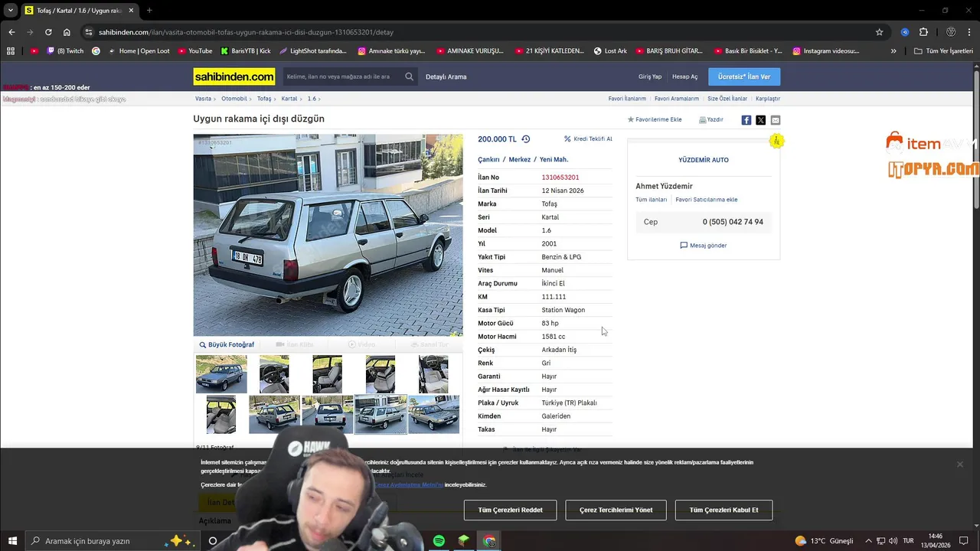Image resolution: width=980 pixels, height=551 pixels.
Task: Click Favori Satıcılarıma ekle
Action: (x=707, y=200)
